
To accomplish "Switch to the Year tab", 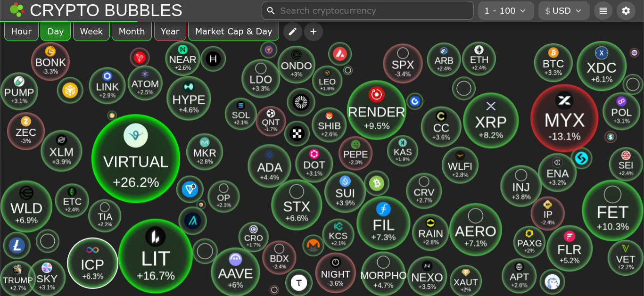I will (170, 32).
